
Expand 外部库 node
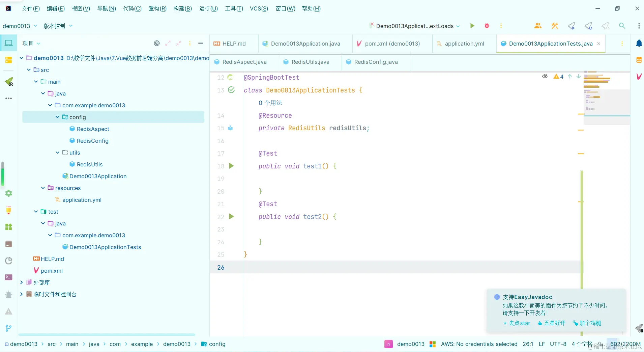coord(22,282)
